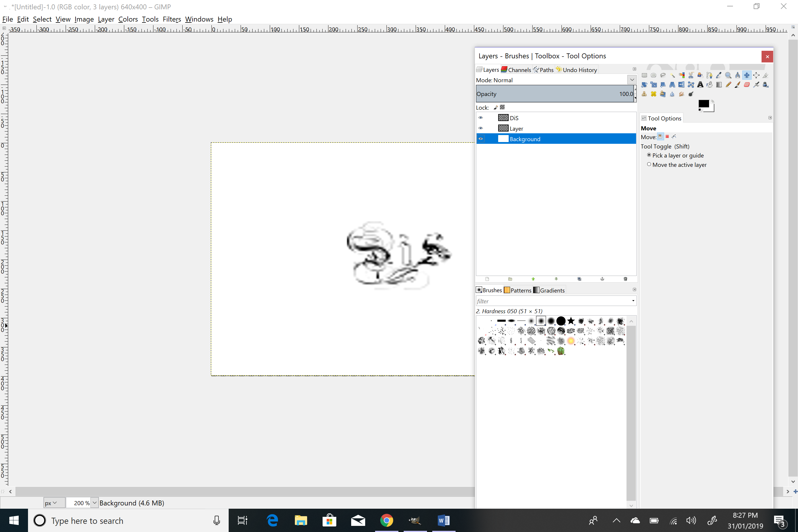Switch to the Gradients tab

pyautogui.click(x=549, y=290)
